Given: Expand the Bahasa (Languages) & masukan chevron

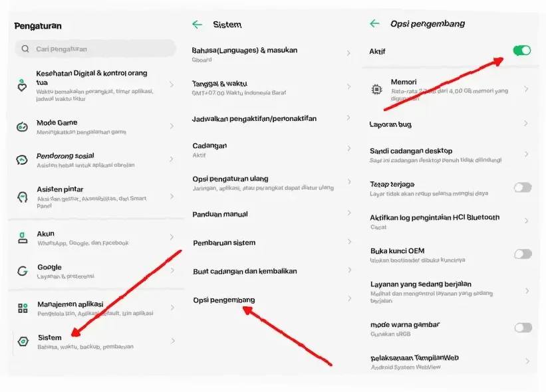Looking at the screenshot, I should tap(348, 53).
